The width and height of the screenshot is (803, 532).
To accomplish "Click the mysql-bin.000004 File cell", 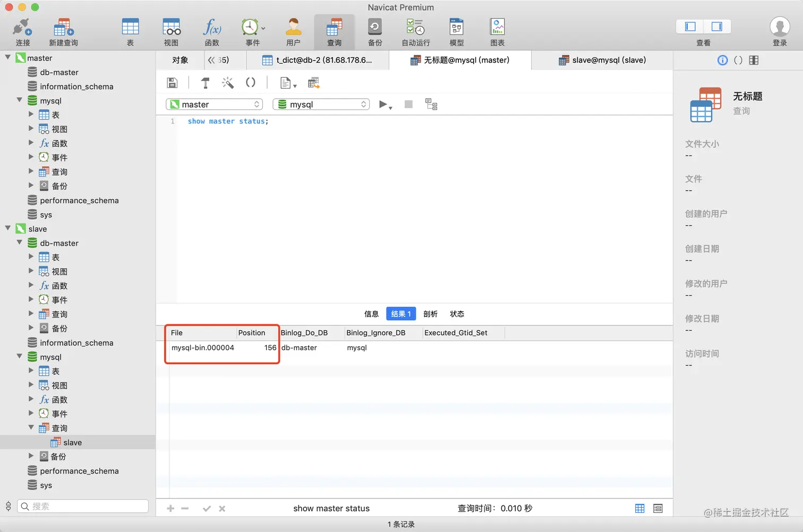I will tap(203, 348).
